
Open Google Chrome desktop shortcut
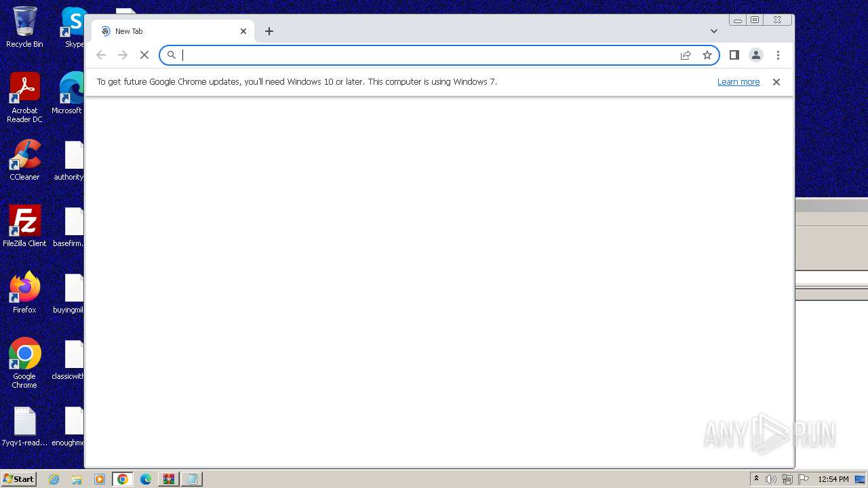click(24, 363)
